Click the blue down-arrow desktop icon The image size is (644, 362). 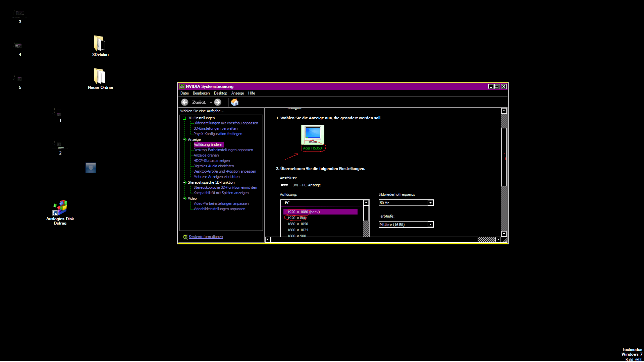click(91, 168)
